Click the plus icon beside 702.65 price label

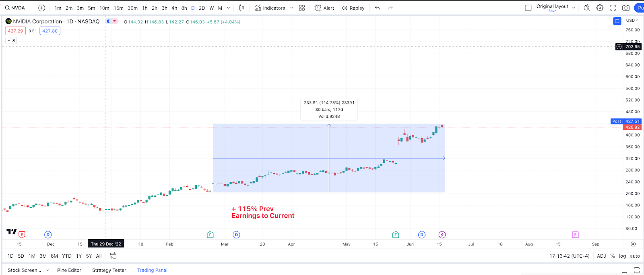(x=619, y=47)
